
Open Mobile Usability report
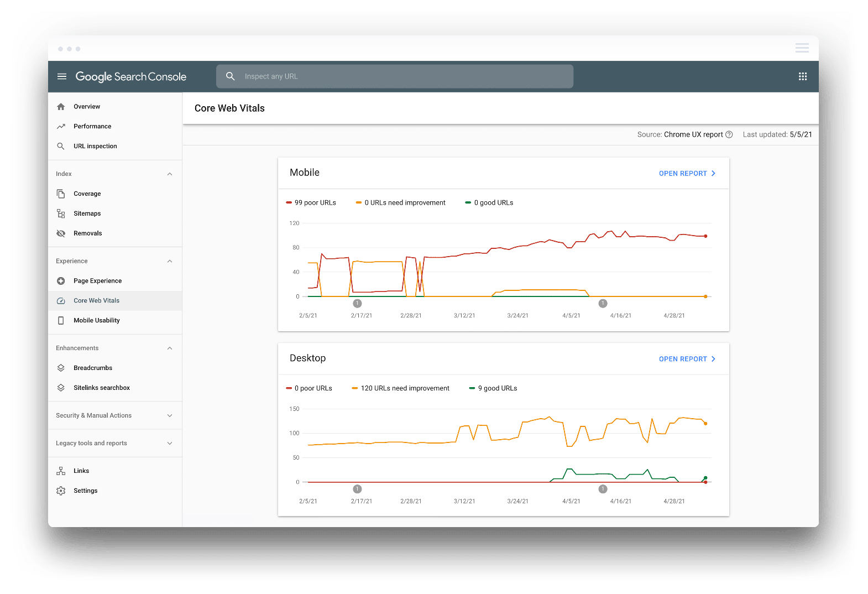[115, 321]
